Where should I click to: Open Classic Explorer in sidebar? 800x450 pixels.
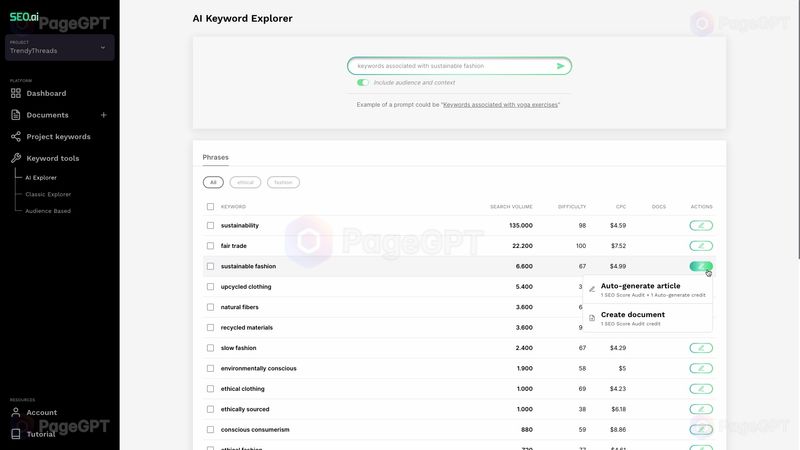point(48,194)
